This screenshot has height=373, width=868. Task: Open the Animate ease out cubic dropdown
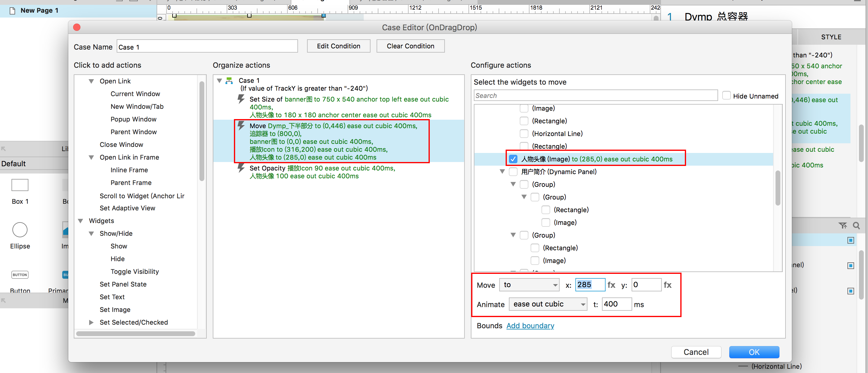[x=548, y=304]
